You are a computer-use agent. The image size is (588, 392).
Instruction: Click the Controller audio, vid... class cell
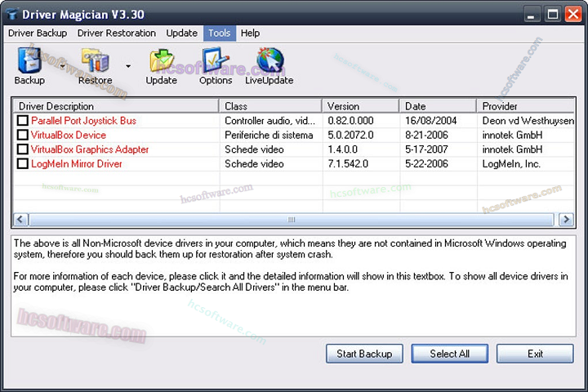click(x=270, y=120)
